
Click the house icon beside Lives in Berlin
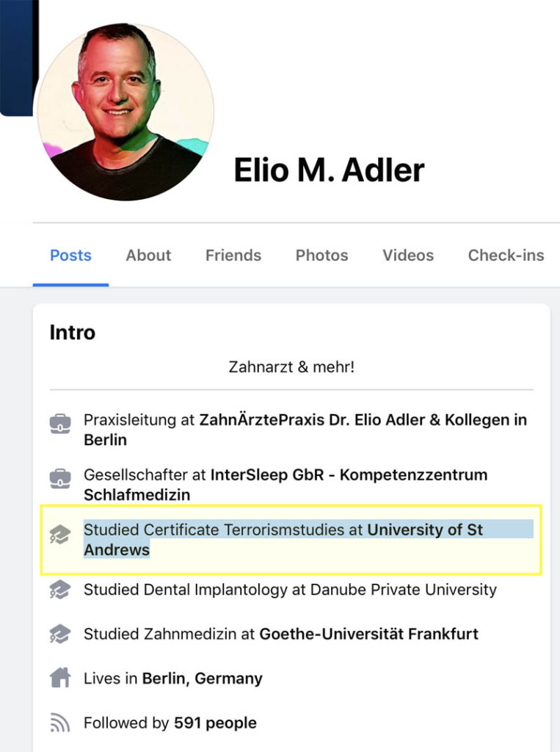click(60, 678)
